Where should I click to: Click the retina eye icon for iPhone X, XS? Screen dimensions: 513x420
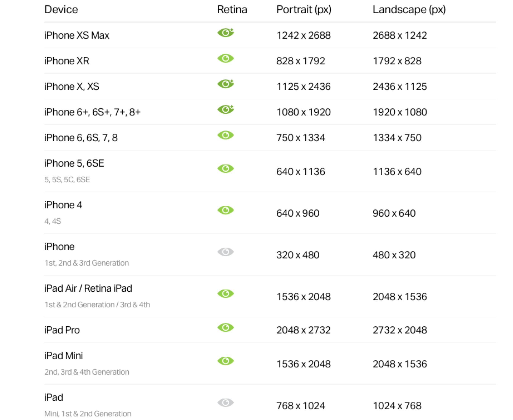225,84
